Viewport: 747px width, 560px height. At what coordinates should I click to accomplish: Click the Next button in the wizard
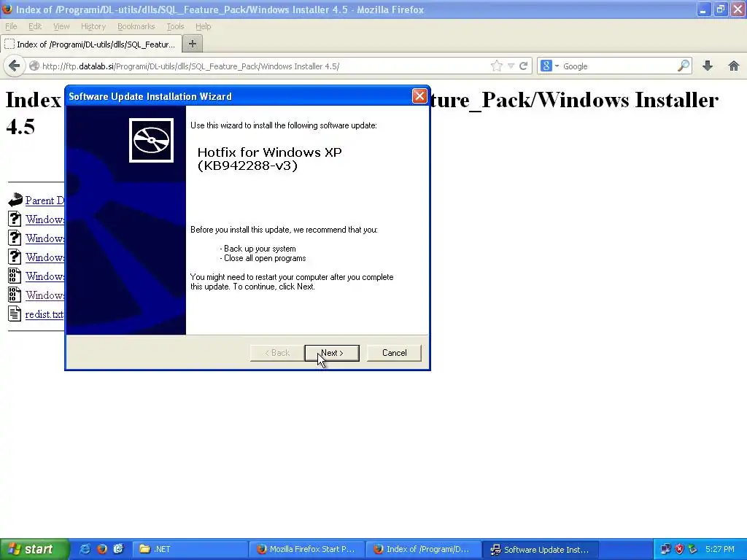click(332, 353)
